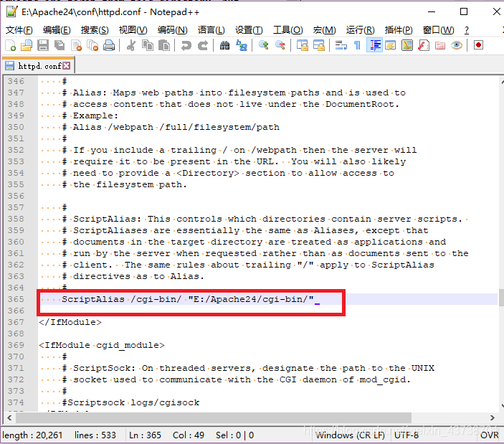Undo last edit with Undo arrow

[x=186, y=45]
